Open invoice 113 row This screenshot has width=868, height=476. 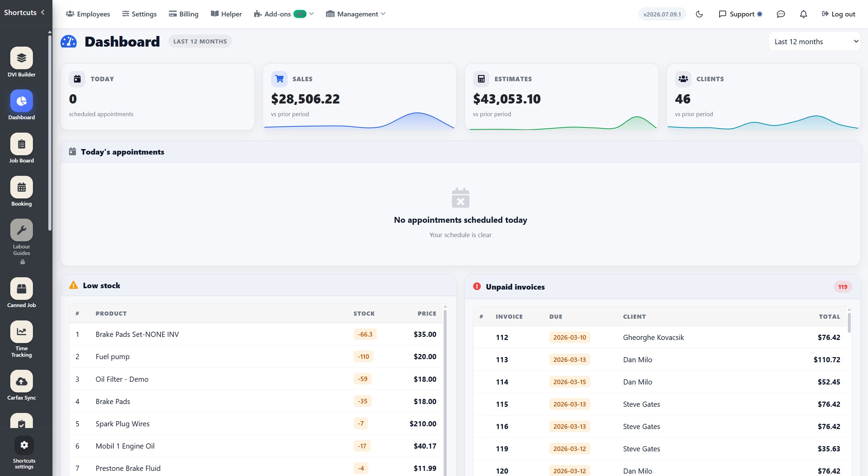pos(660,359)
